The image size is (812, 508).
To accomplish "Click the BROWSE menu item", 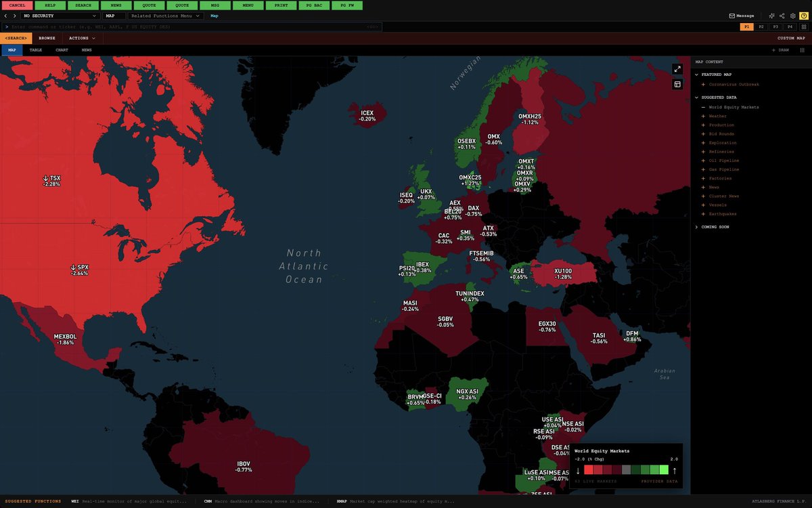I will [x=47, y=39].
